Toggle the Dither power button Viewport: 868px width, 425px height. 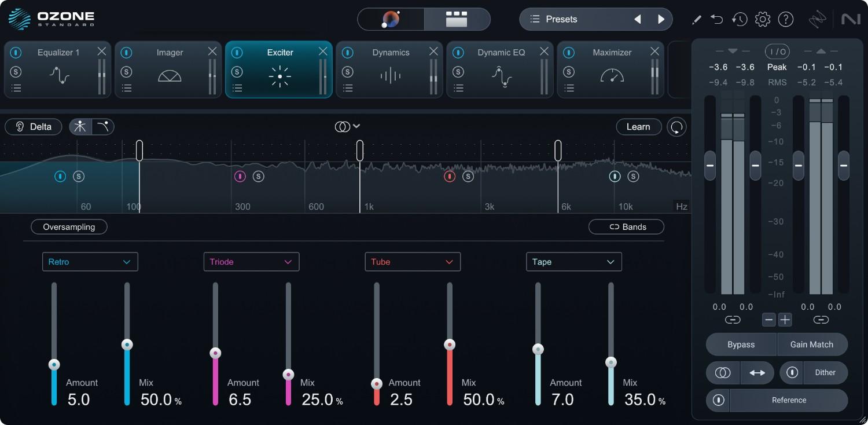(x=792, y=373)
